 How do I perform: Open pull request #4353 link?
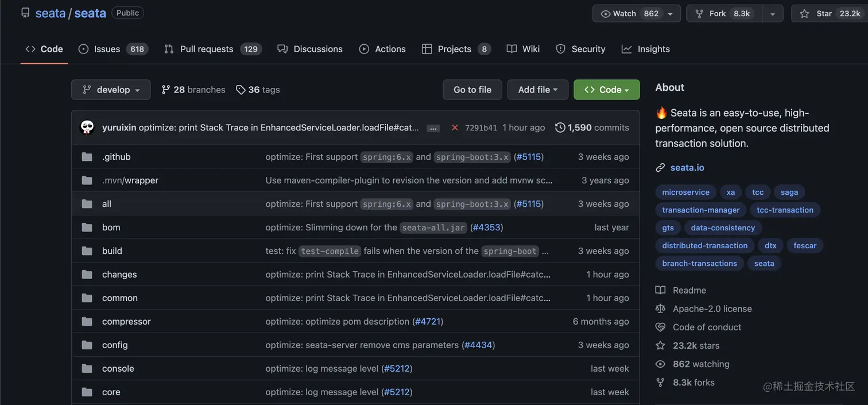[x=487, y=227]
